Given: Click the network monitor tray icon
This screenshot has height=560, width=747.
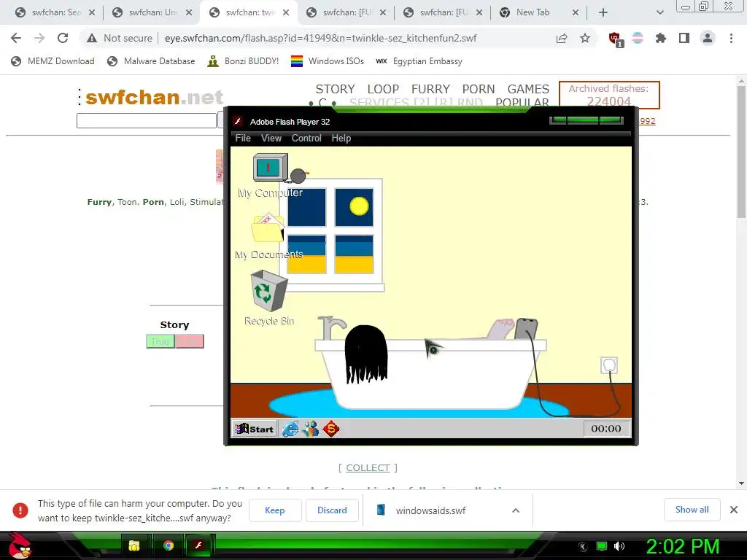Looking at the screenshot, I should click(x=602, y=546).
